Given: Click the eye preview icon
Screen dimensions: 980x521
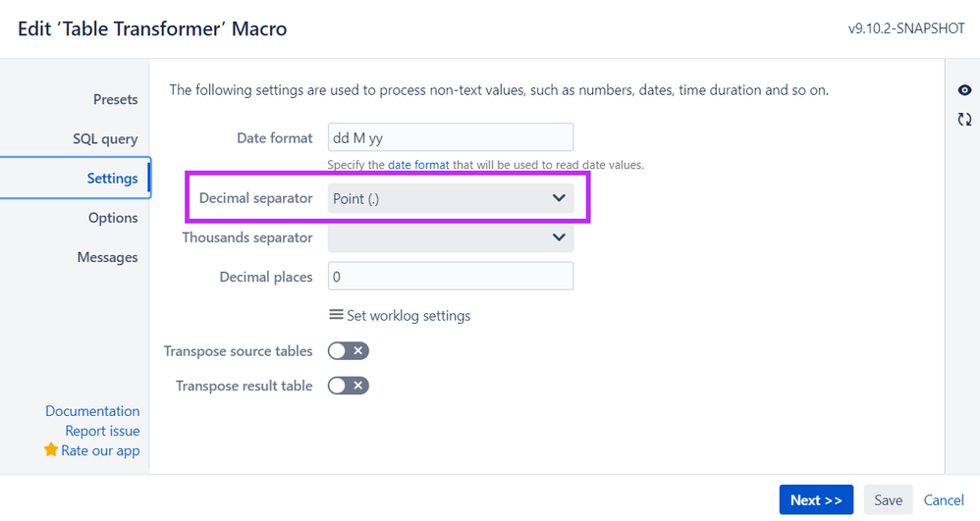Looking at the screenshot, I should [964, 90].
